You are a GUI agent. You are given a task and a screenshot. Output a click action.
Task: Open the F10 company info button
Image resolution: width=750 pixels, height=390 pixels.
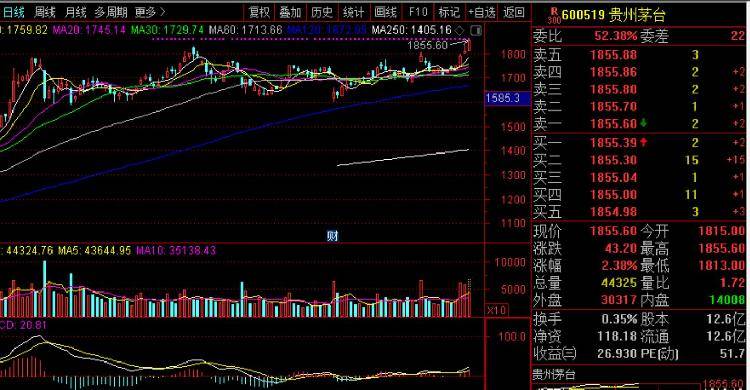(x=418, y=12)
